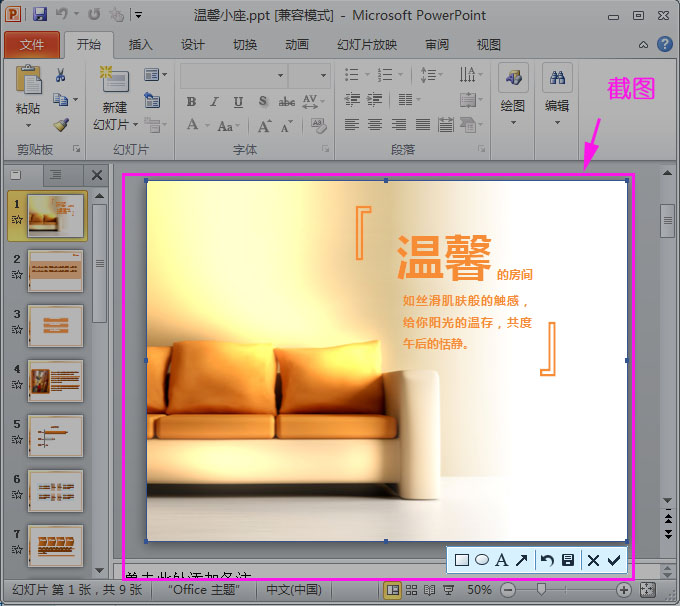Click the save disk in screenshot toolbar
Image resolution: width=680 pixels, height=606 pixels.
point(568,560)
